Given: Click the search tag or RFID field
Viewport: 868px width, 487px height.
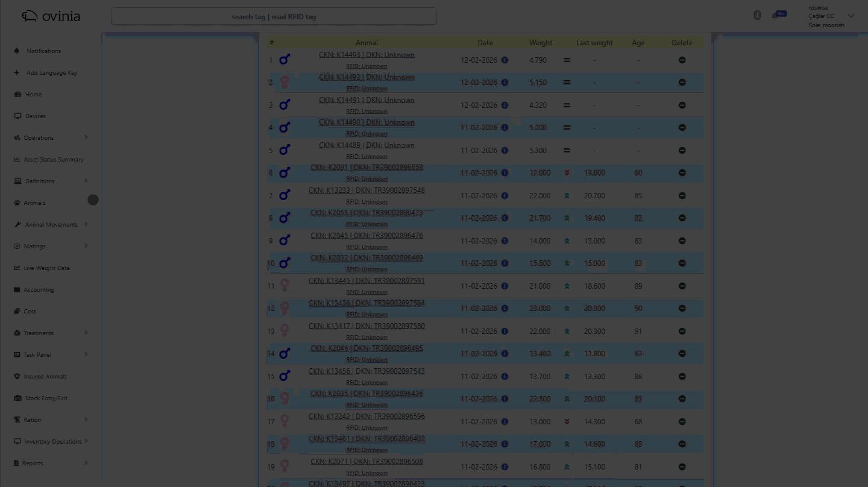Looking at the screenshot, I should pyautogui.click(x=274, y=17).
